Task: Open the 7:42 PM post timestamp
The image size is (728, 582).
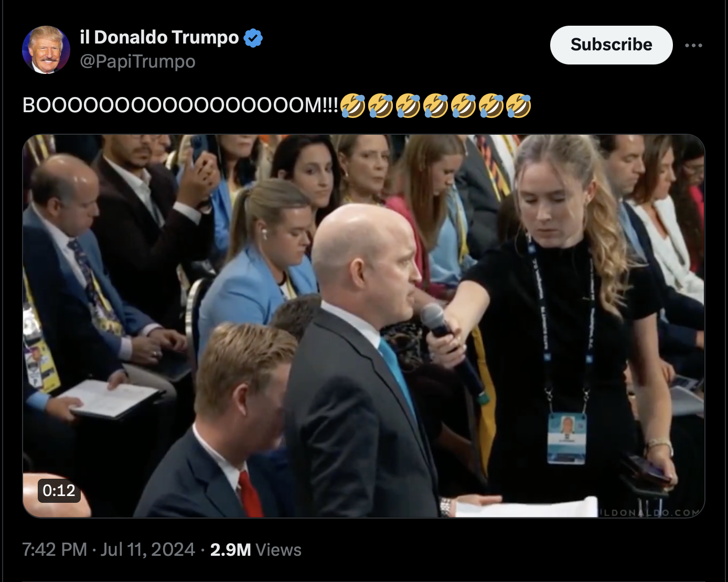Action: tap(55, 549)
